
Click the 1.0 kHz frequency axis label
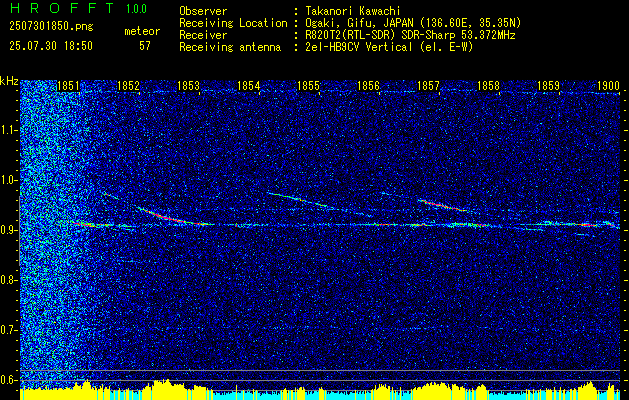[x=9, y=180]
